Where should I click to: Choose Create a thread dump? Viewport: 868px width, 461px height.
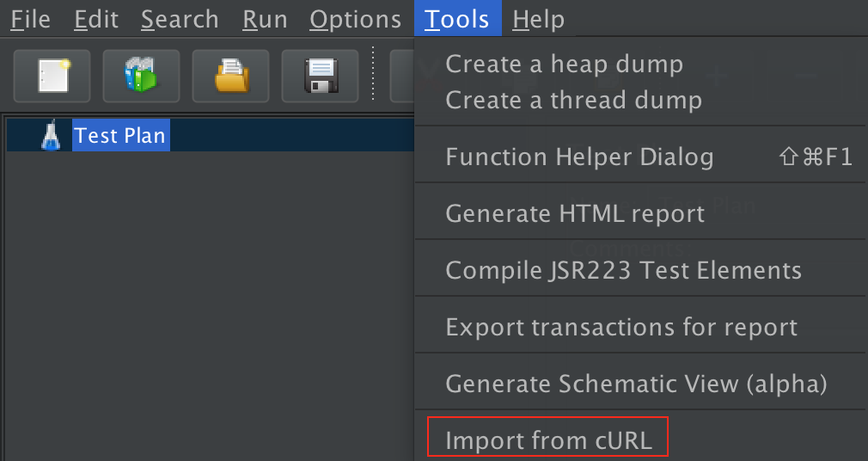tap(573, 100)
